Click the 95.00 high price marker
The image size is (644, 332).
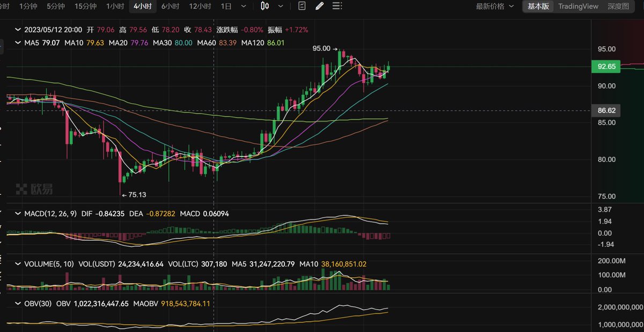325,48
